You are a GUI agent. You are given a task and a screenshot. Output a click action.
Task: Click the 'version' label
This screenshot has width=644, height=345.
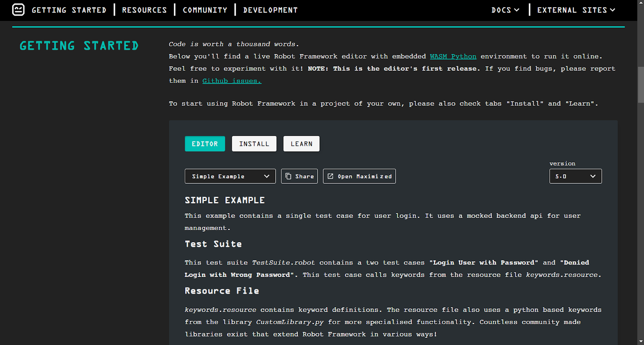tap(562, 164)
